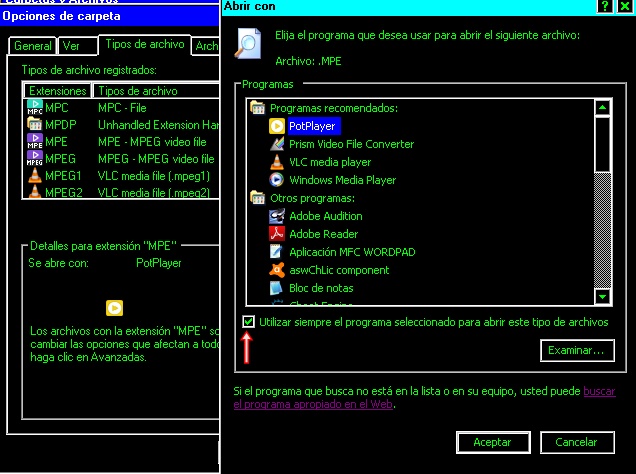Select PotPlayer text in the recommended programs
The width and height of the screenshot is (636, 474).
[312, 126]
